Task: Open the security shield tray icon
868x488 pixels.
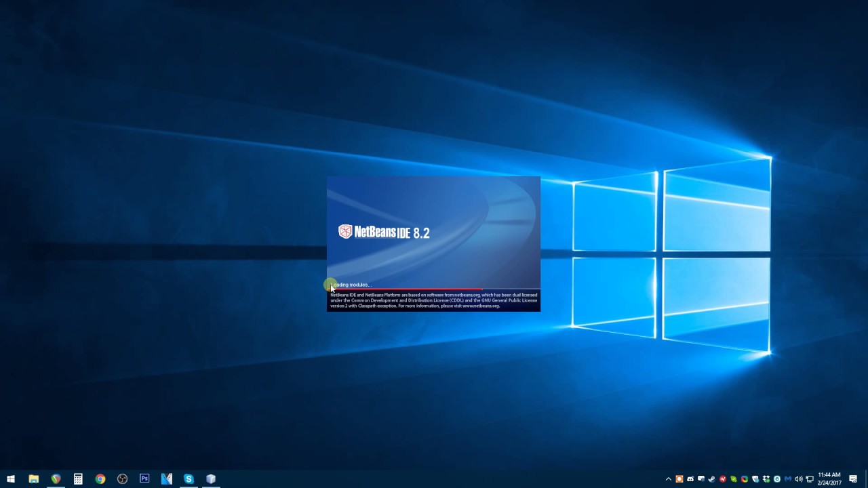Action: [755, 479]
